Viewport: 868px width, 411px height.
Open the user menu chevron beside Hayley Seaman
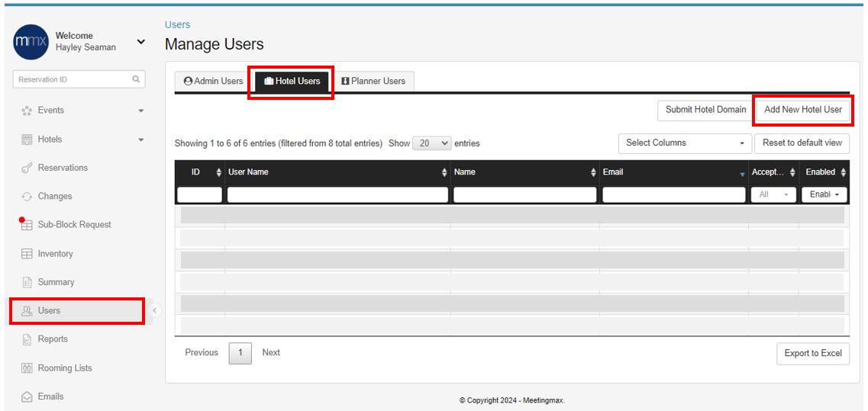point(141,41)
